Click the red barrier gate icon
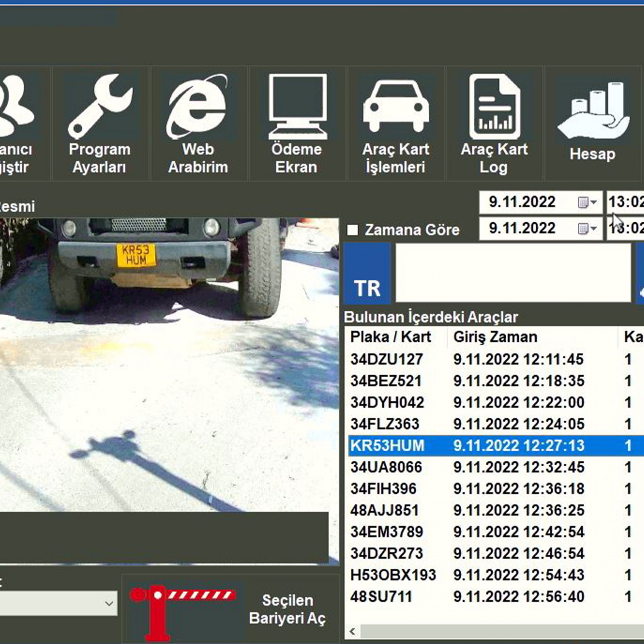The height and width of the screenshot is (644, 644). pos(183,613)
